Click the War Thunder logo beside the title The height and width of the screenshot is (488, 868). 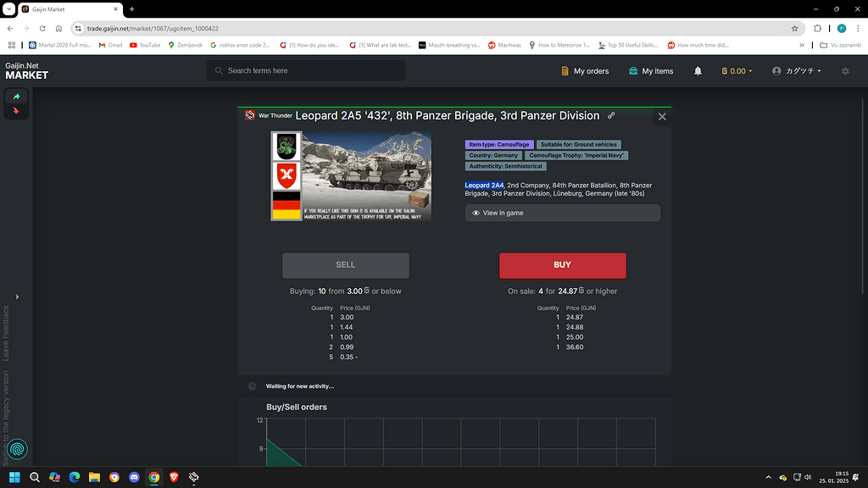click(250, 114)
